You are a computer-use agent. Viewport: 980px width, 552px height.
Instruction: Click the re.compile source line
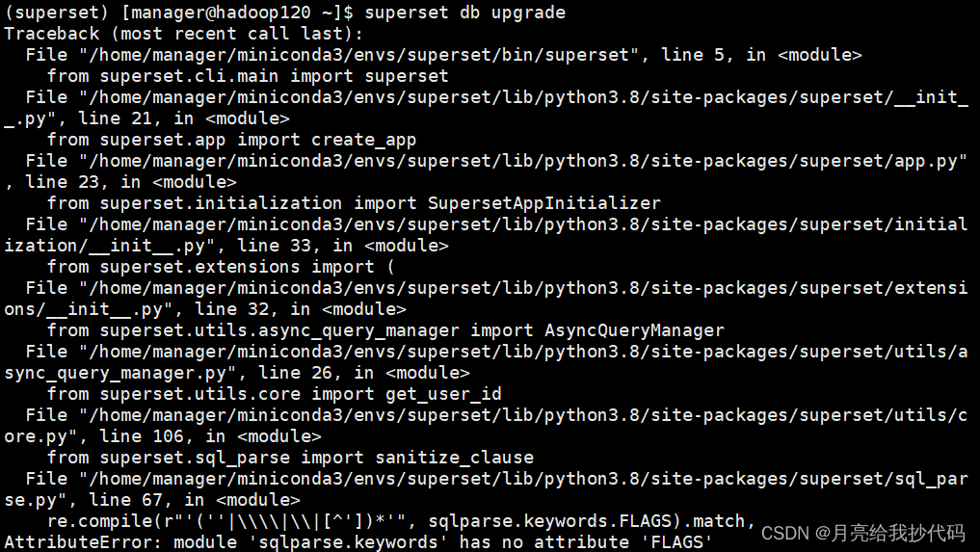coord(401,521)
